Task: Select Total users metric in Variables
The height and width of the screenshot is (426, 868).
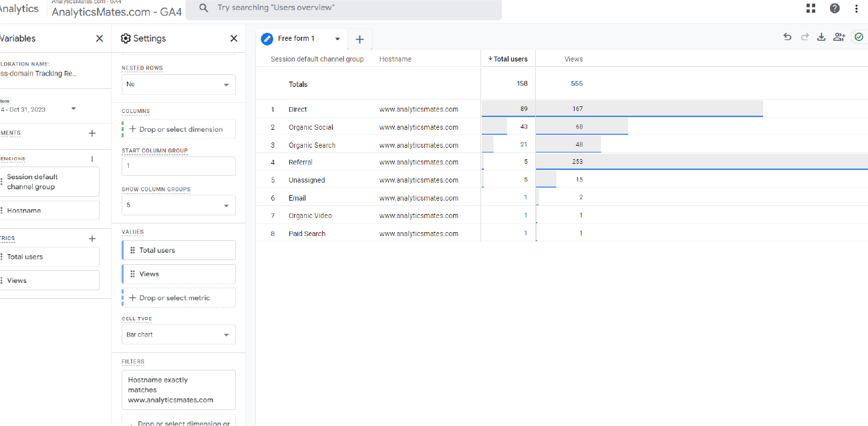Action: [49, 257]
